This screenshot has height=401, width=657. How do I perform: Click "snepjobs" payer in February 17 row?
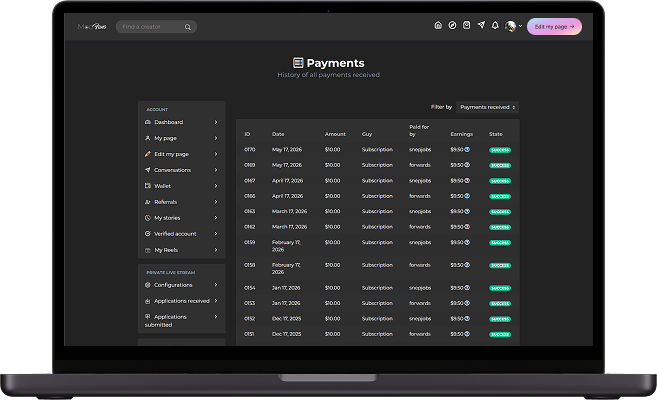420,242
